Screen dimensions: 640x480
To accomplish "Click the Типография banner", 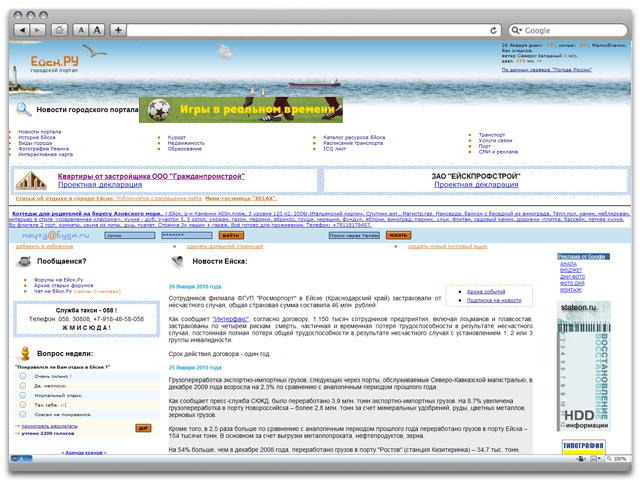I will [x=583, y=447].
